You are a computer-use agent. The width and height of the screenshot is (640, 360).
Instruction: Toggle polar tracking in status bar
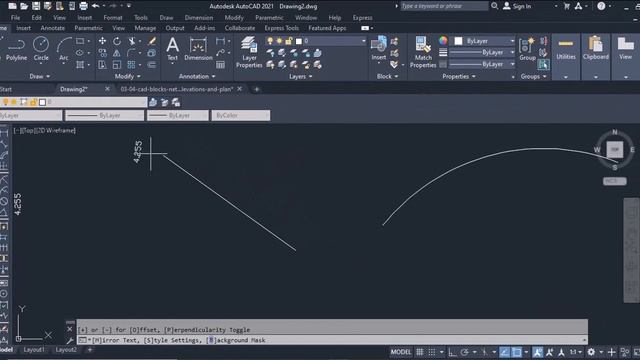464,352
